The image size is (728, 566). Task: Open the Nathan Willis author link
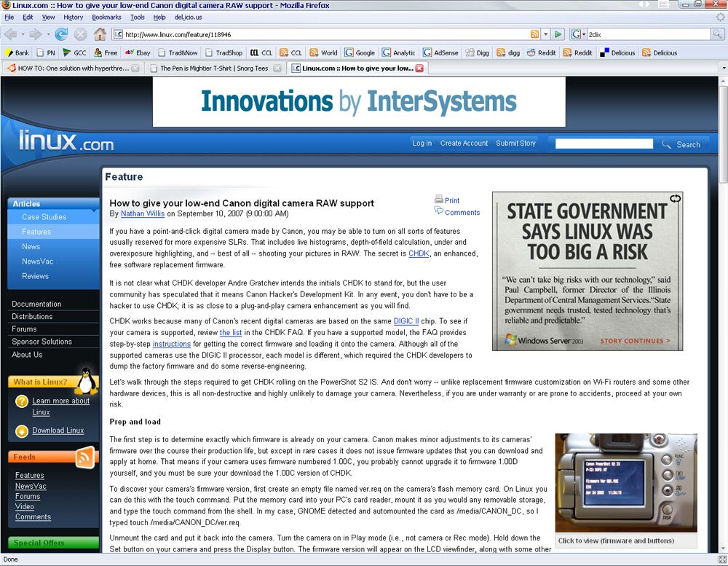click(x=143, y=213)
